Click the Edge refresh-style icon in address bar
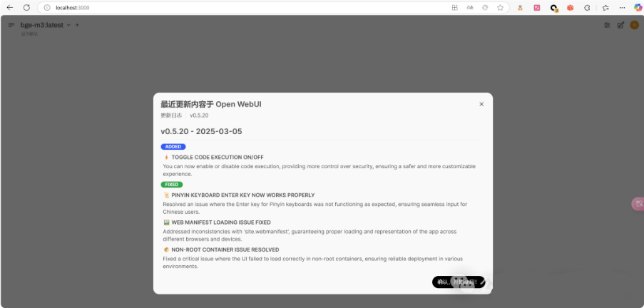644x308 pixels. click(485, 7)
